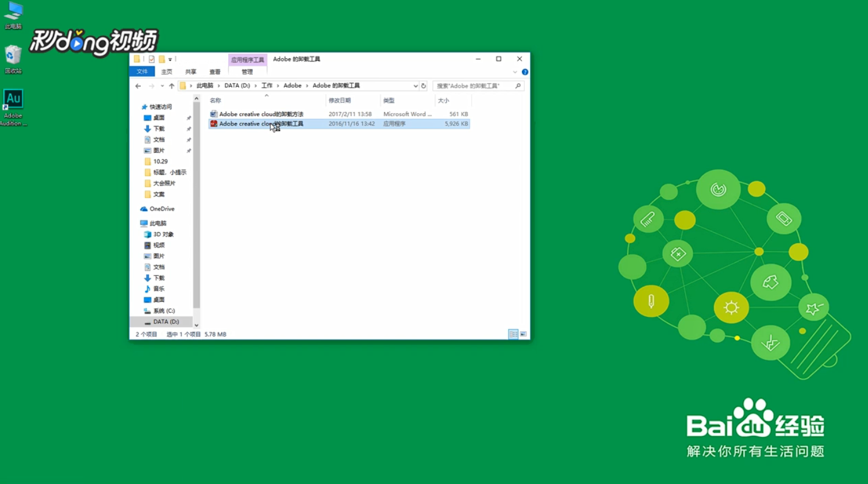This screenshot has width=868, height=484.
Task: Go back with the left arrow button
Action: pos(138,86)
